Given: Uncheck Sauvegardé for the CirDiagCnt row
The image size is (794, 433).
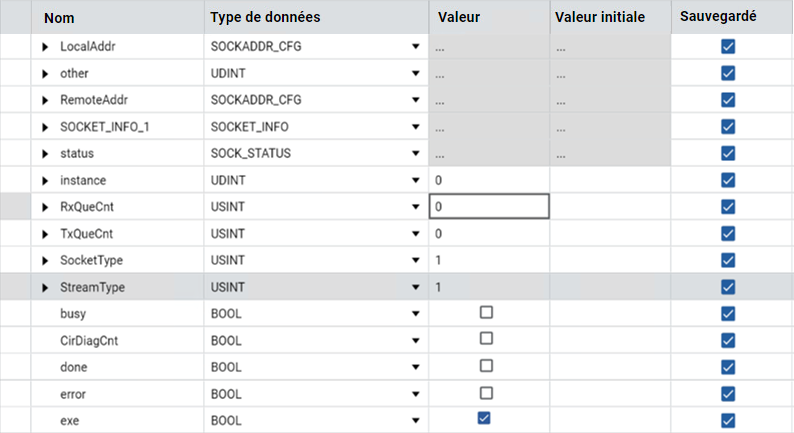Looking at the screenshot, I should (728, 340).
